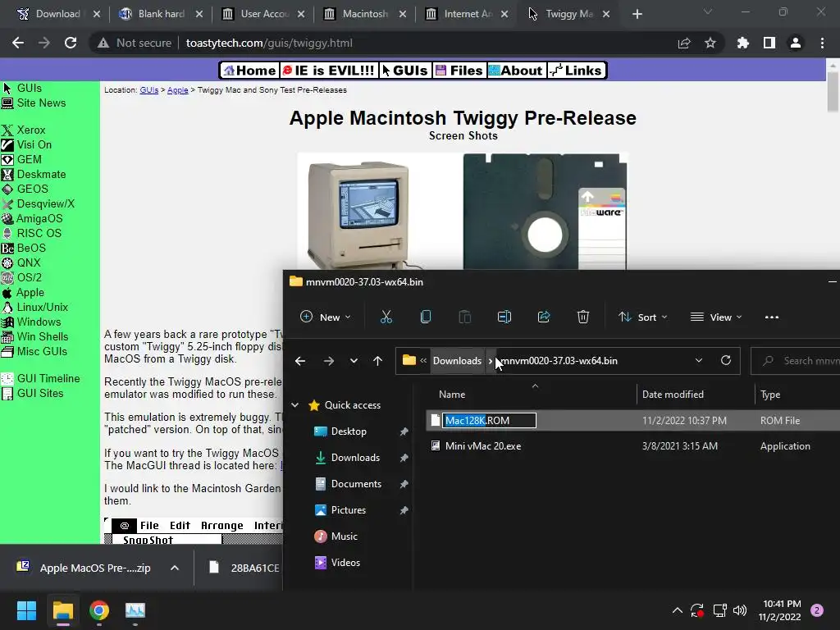840x630 pixels.
Task: Open File Explorer from the taskbar
Action: [x=62, y=610]
